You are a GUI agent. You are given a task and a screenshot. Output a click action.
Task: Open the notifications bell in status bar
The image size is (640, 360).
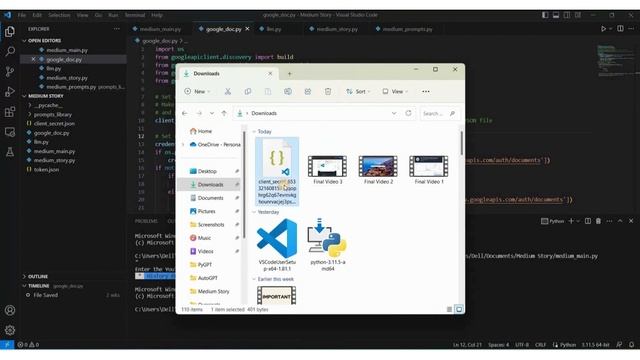631,344
